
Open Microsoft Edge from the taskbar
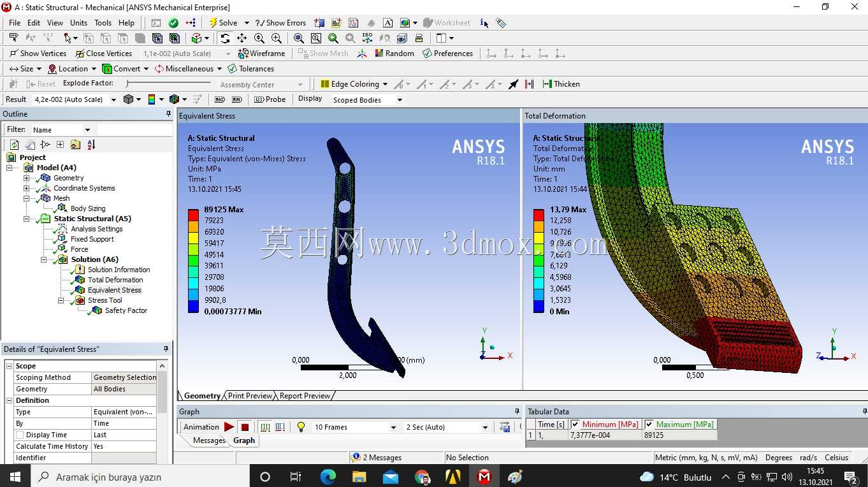coord(328,477)
